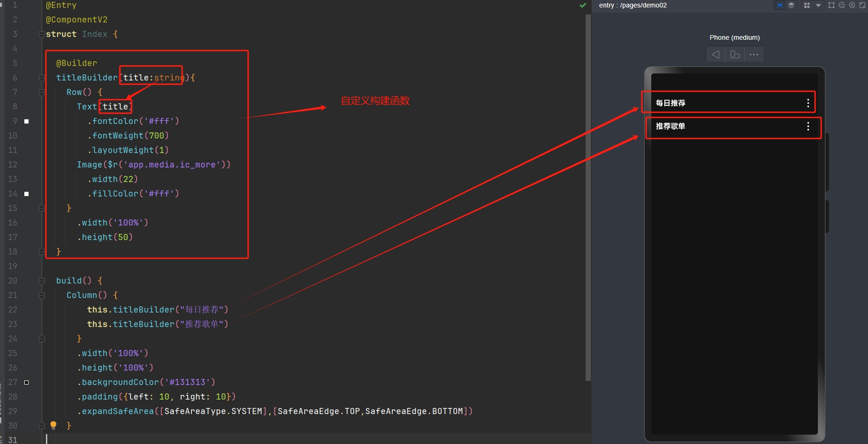The image size is (868, 444).
Task: Click the white color swatch on line 9
Action: 27,121
